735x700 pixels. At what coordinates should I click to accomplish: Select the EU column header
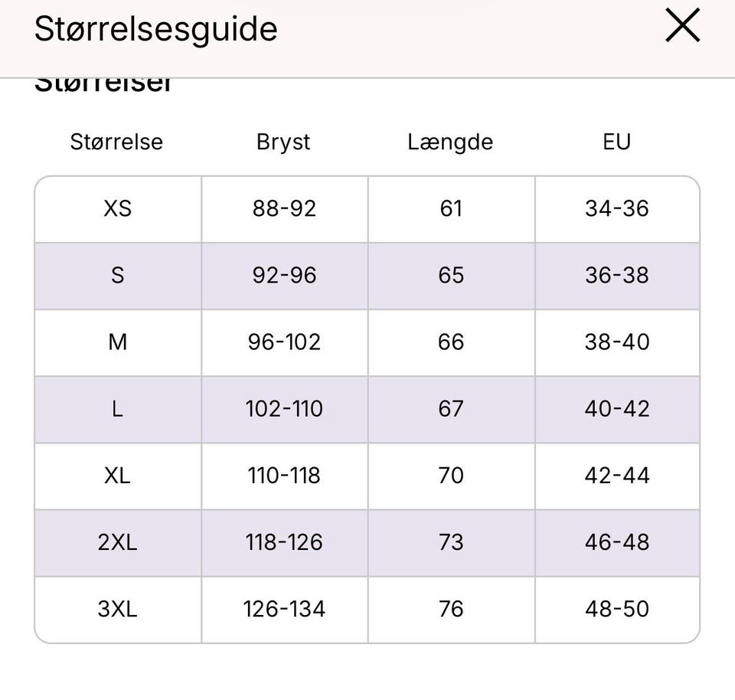616,142
